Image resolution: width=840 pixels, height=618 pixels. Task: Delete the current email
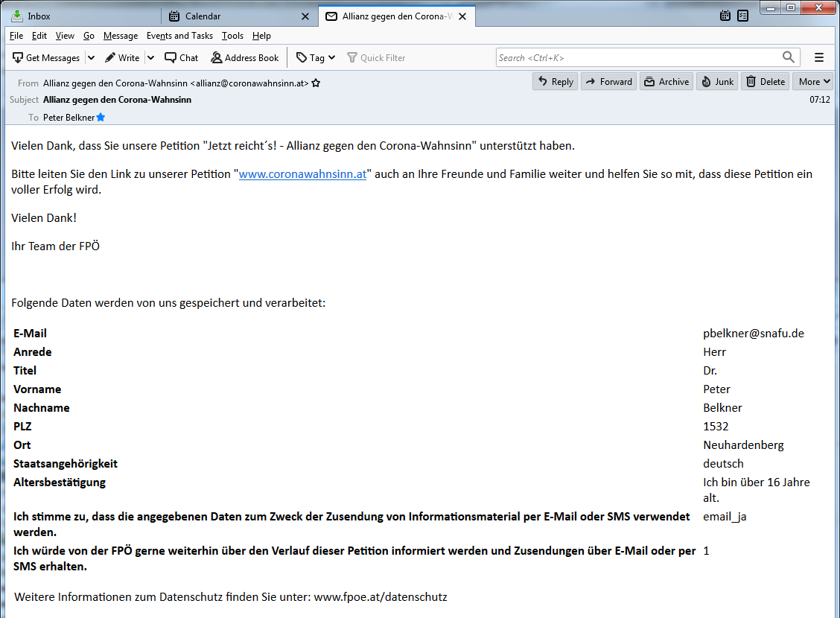pos(766,82)
